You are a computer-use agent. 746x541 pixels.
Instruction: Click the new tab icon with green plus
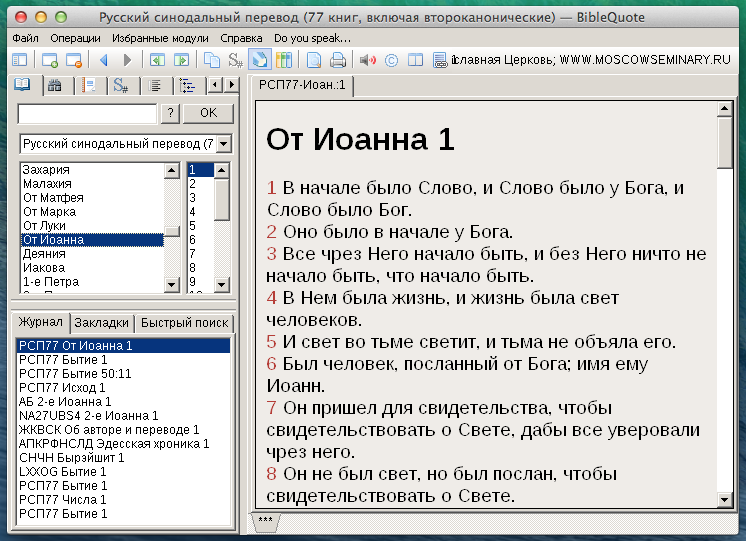pyautogui.click(x=48, y=60)
